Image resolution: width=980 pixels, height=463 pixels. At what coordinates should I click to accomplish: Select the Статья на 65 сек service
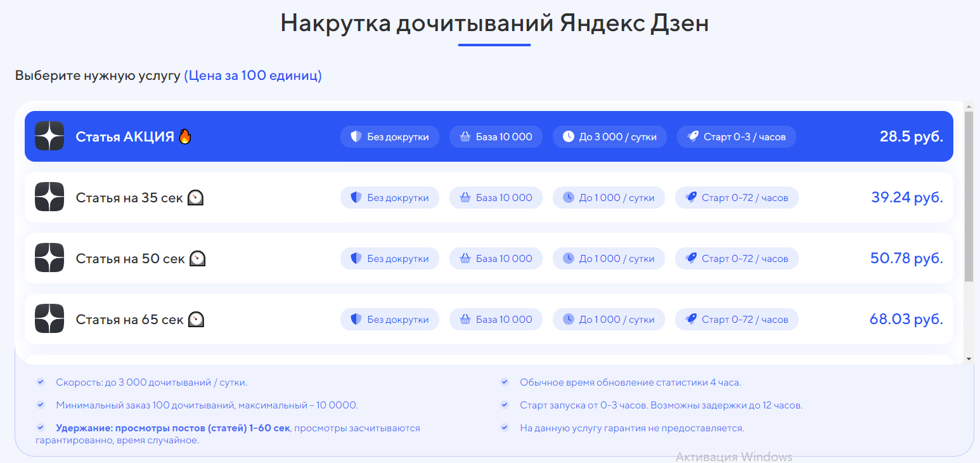click(489, 319)
